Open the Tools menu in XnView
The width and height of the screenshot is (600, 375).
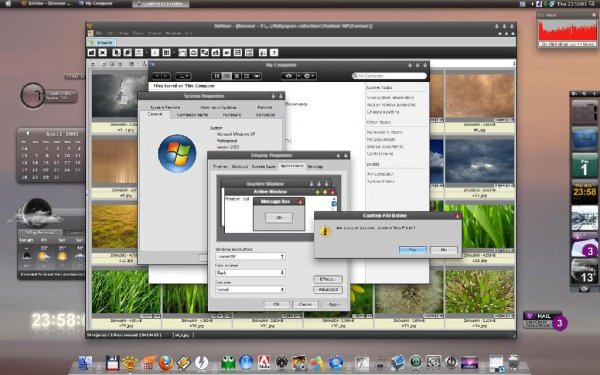pos(138,34)
